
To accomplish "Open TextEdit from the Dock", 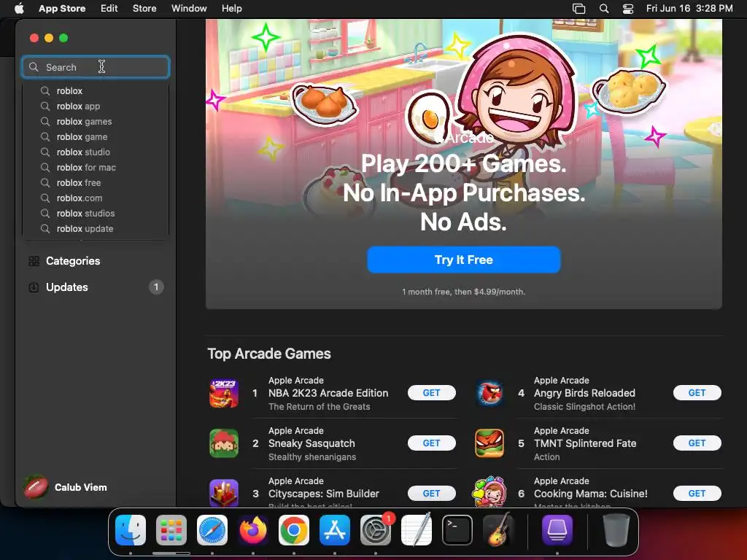I will tap(417, 529).
